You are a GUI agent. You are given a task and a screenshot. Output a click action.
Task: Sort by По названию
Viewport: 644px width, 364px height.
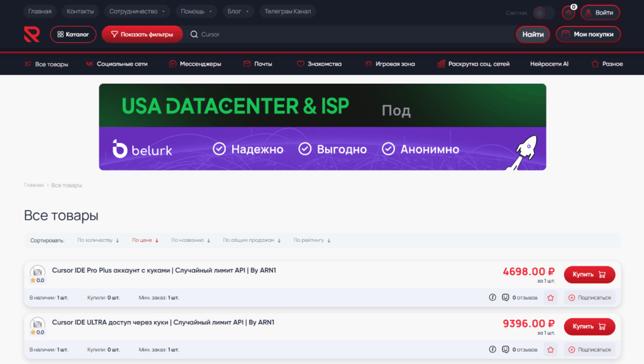pyautogui.click(x=191, y=240)
